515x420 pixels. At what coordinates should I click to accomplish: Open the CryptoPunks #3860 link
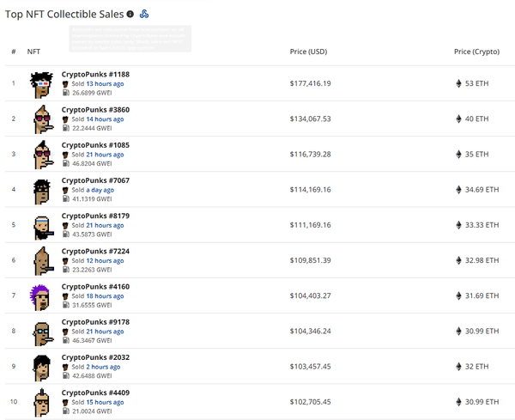tap(95, 110)
